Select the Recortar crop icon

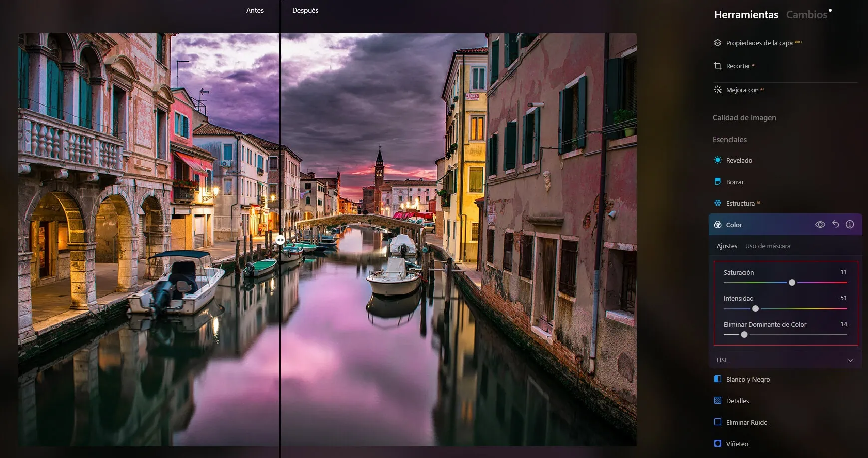(718, 66)
